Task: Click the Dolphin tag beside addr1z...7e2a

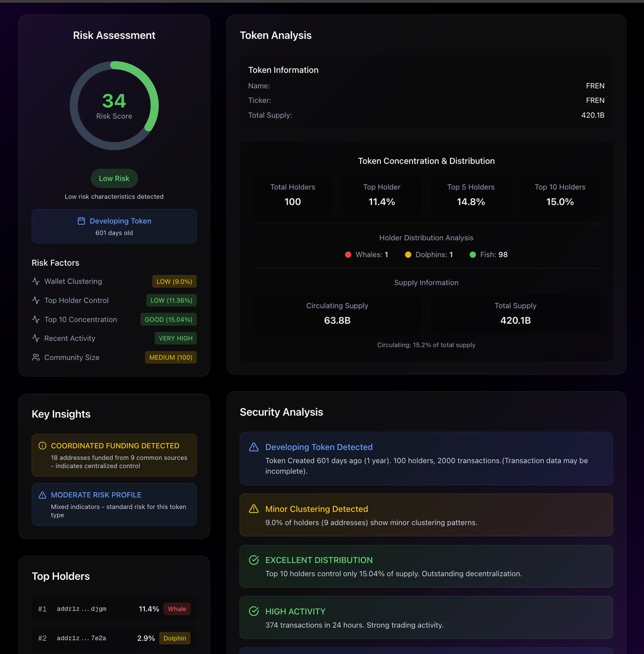Action: 174,638
